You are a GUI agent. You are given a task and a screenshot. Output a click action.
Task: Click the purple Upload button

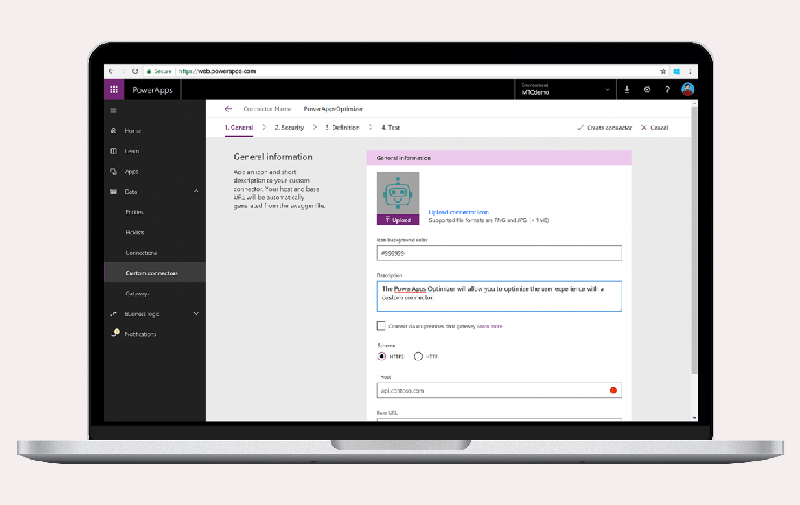[x=398, y=220]
